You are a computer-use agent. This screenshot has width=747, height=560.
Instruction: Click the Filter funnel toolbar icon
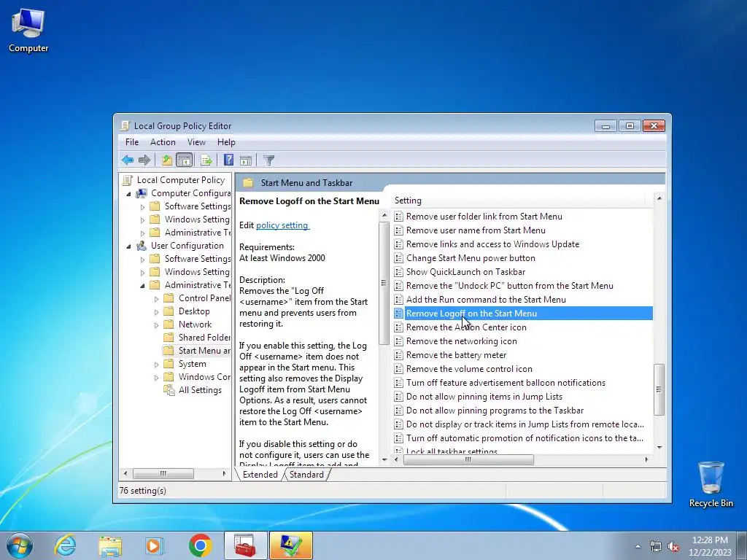tap(268, 160)
